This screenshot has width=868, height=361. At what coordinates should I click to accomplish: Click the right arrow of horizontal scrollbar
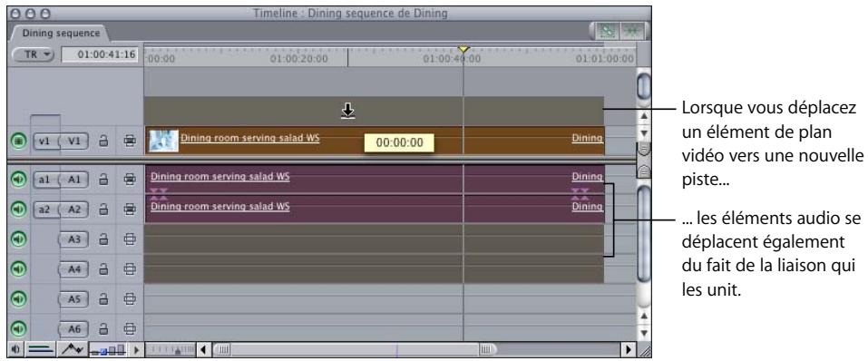[x=628, y=350]
